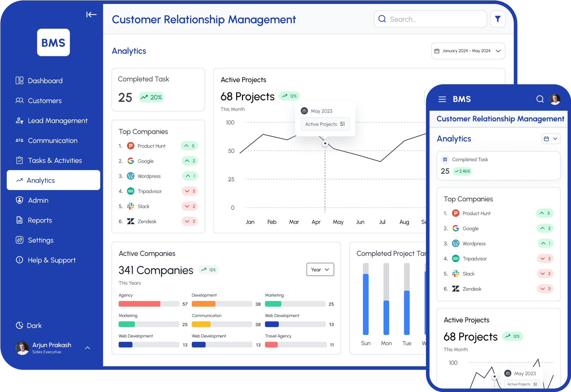Click the Slack logo in desktop company list

(131, 206)
